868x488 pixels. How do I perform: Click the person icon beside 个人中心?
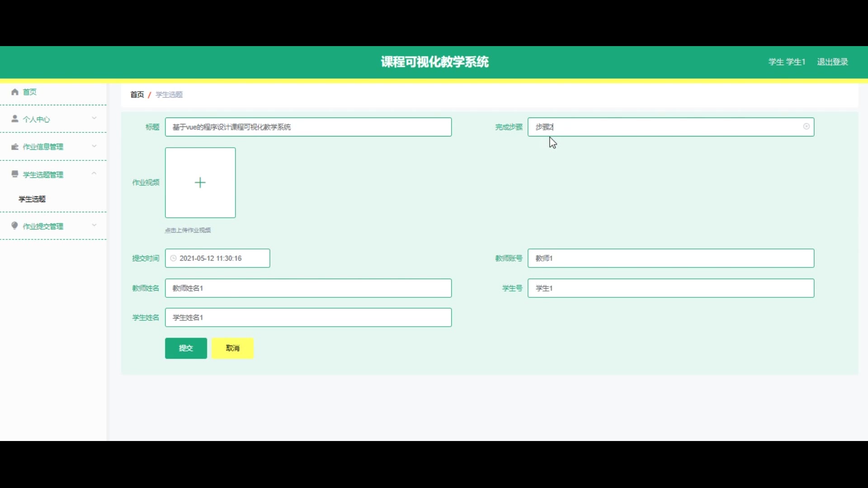point(15,119)
